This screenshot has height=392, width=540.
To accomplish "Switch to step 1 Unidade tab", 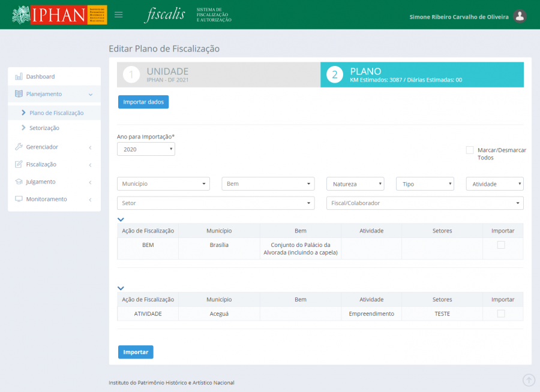I will point(218,75).
